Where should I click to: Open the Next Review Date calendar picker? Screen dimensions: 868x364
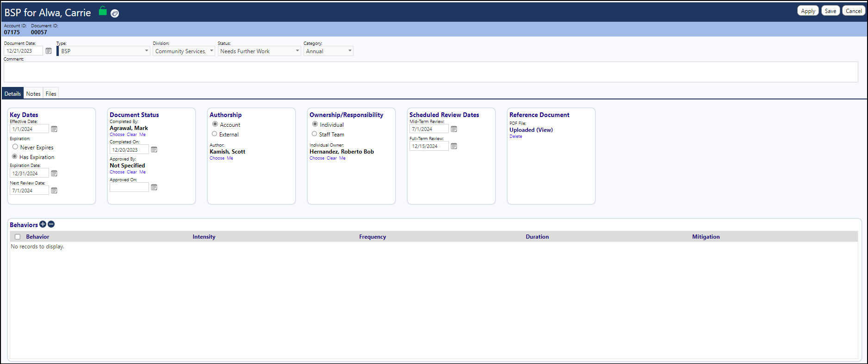[x=54, y=191]
